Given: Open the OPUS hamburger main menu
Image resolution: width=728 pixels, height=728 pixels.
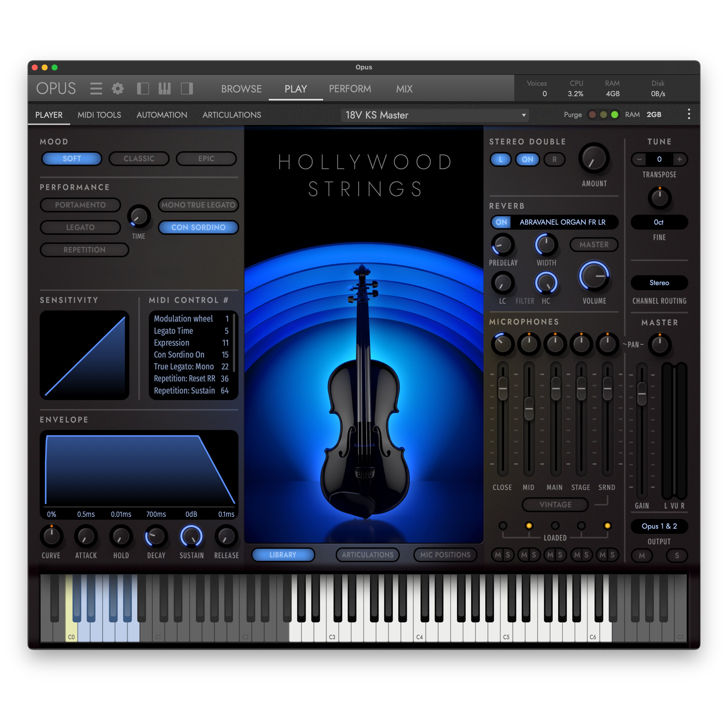Looking at the screenshot, I should [96, 89].
